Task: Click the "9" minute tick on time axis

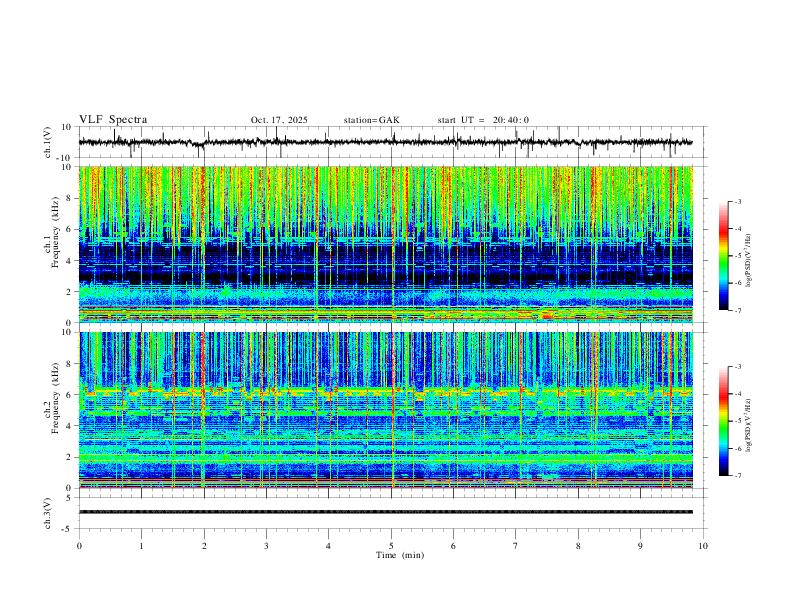Action: 640,546
